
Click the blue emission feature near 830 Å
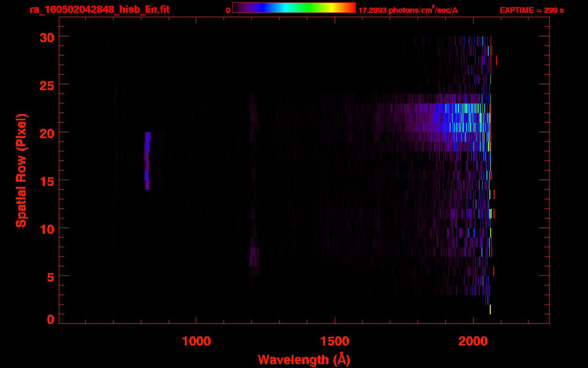pos(147,161)
